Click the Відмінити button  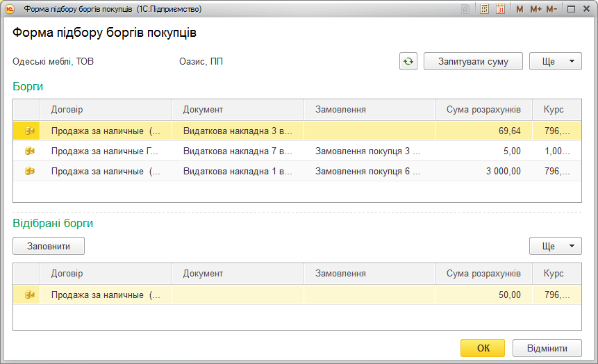click(547, 348)
